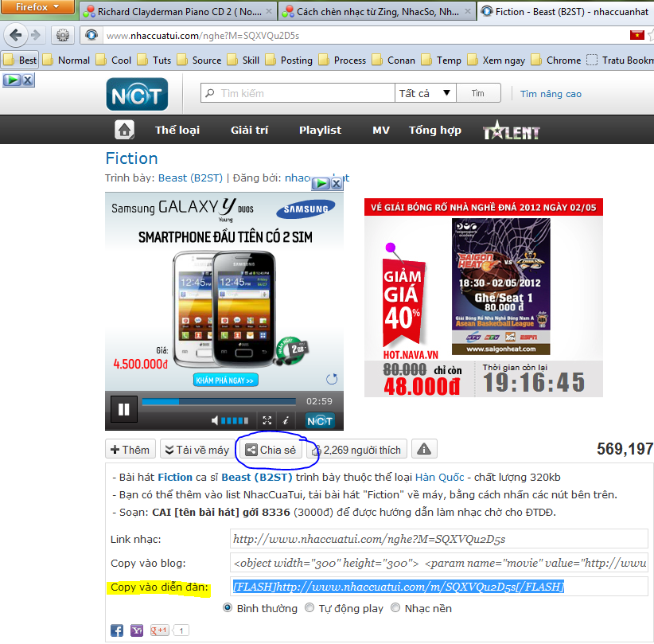The width and height of the screenshot is (654, 644).
Task: Open the Skill bookmarks folder
Action: tap(243, 60)
